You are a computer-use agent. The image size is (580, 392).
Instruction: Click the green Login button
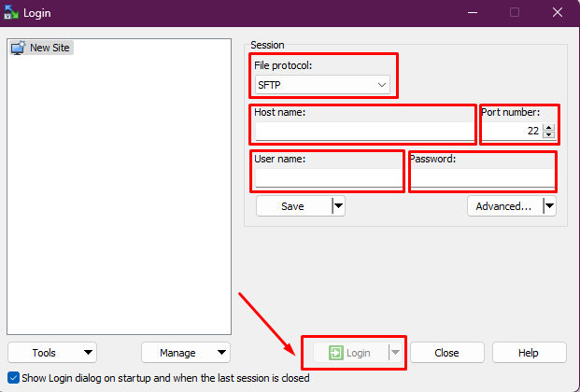coord(350,353)
